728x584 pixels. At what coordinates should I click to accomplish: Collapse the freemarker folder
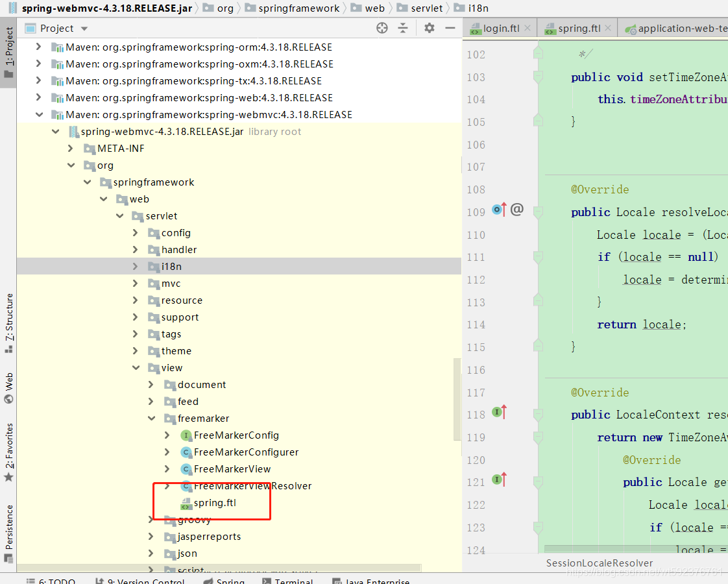pos(151,419)
